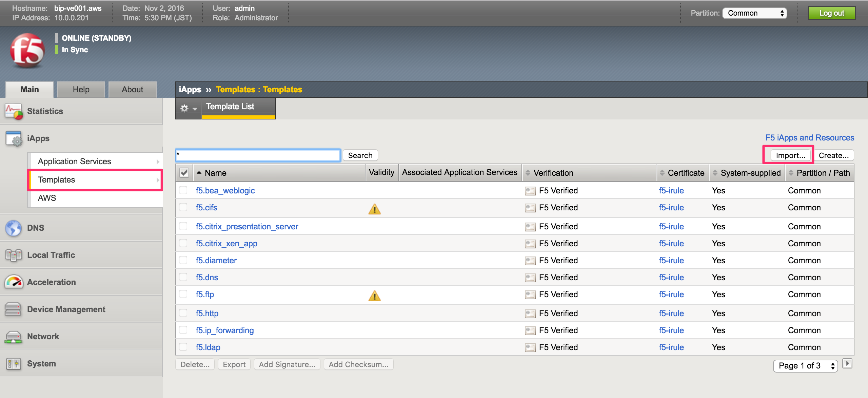Check the f5.ftp row checkbox
This screenshot has height=398, width=868.
(183, 294)
